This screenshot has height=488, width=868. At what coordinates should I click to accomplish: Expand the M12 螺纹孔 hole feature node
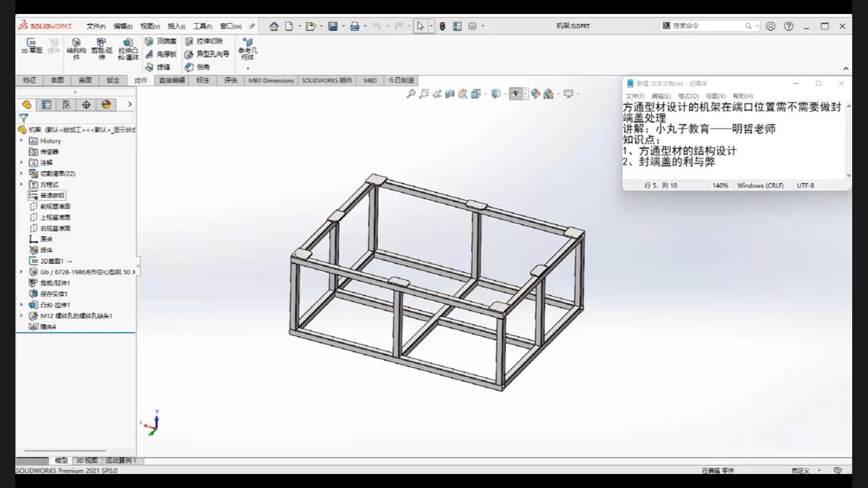pyautogui.click(x=21, y=316)
